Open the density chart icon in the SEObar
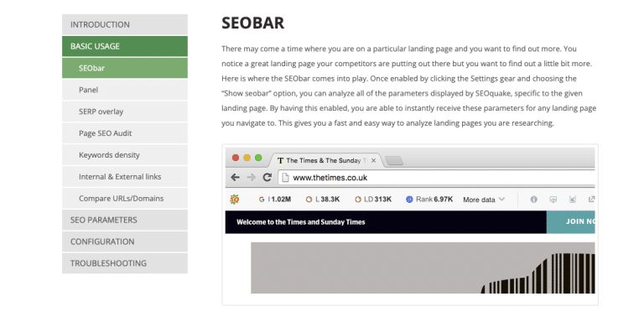 pos(573,200)
